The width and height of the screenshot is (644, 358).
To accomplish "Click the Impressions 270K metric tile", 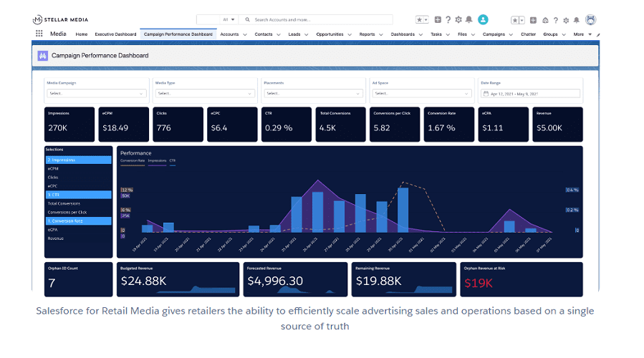I will (x=69, y=125).
